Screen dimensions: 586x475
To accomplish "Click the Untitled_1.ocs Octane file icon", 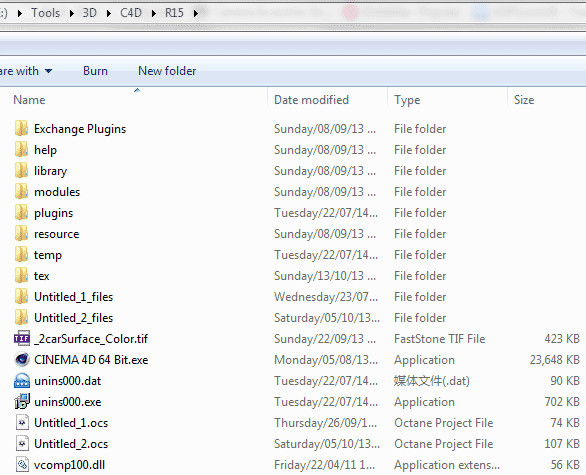I will pyautogui.click(x=22, y=423).
